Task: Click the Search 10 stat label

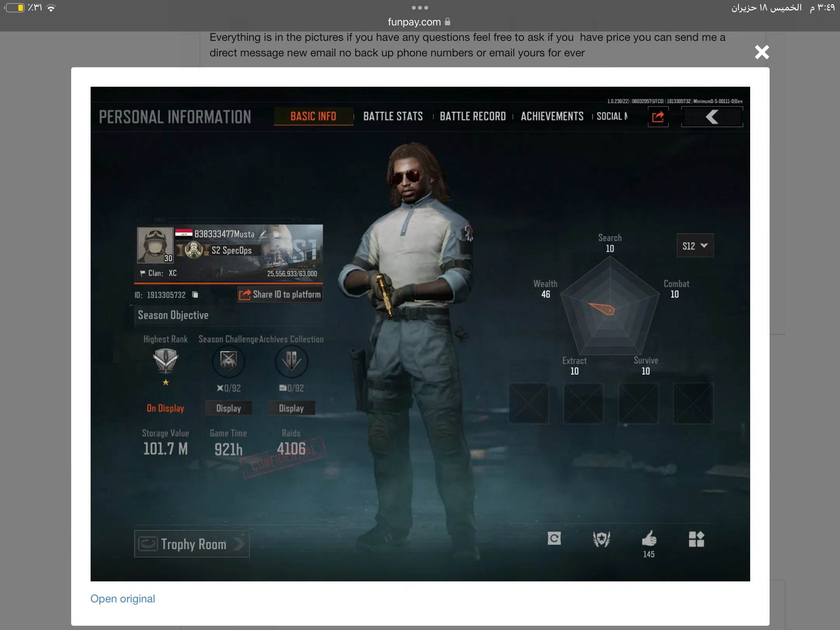Action: (610, 243)
